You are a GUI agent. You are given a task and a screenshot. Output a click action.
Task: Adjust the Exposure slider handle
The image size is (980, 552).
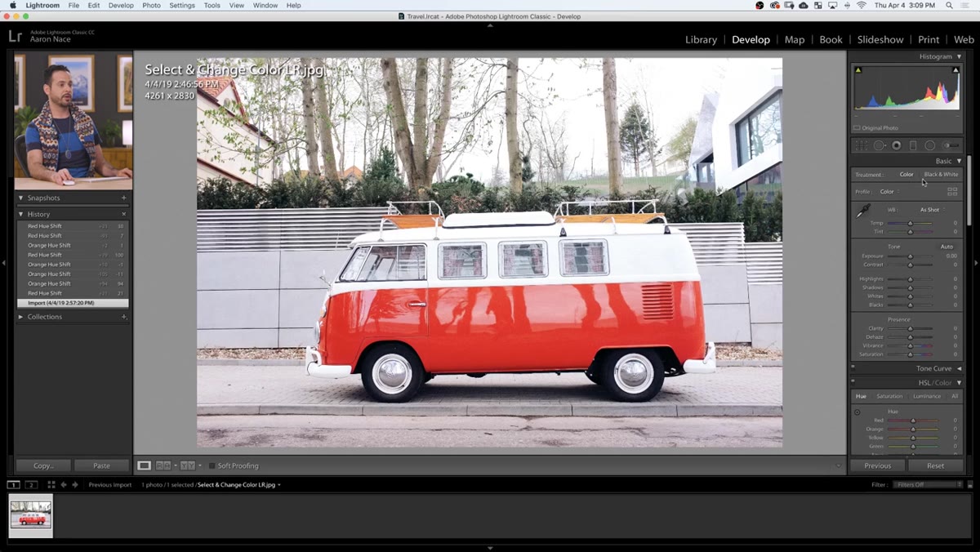(x=911, y=256)
